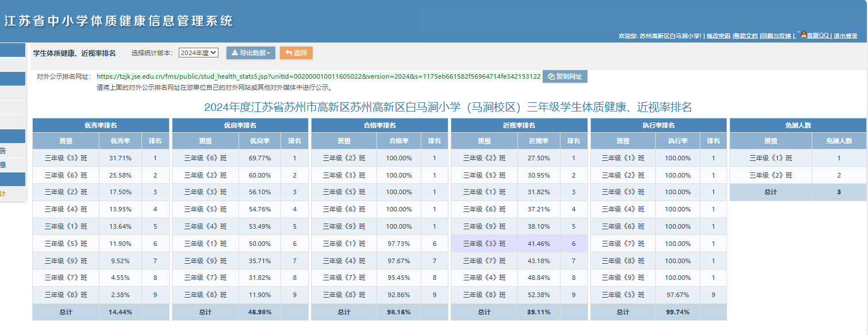The width and height of the screenshot is (868, 335).
Task: Click the 95.45% pass rate cell
Action: pos(399,278)
